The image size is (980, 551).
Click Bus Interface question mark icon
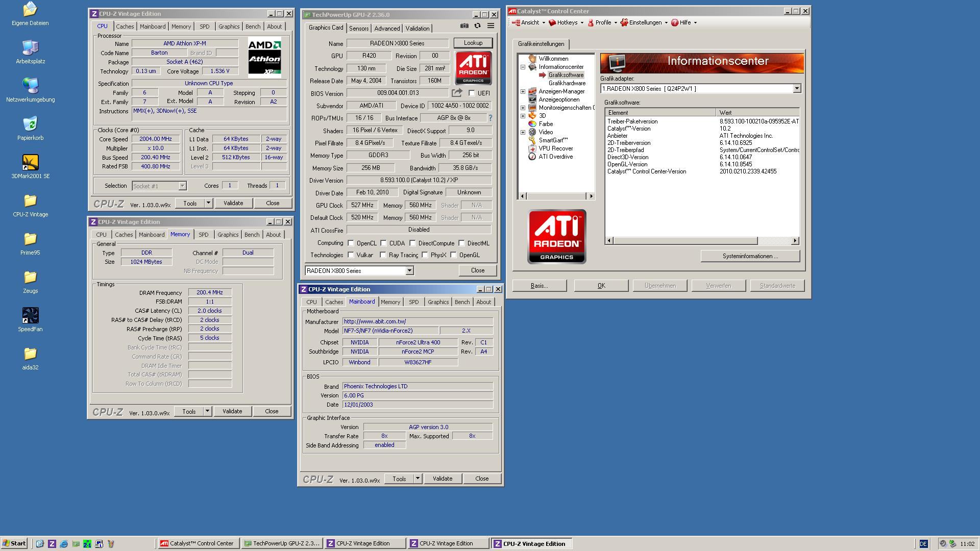(491, 118)
